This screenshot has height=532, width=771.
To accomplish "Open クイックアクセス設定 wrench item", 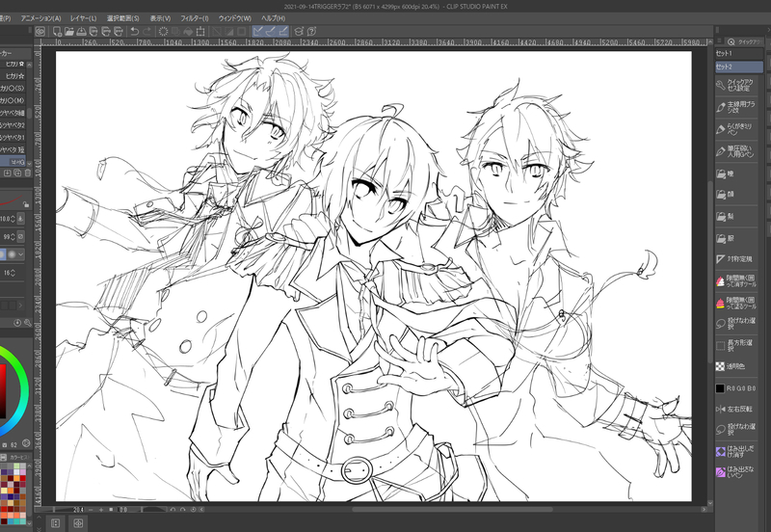I will [736, 85].
